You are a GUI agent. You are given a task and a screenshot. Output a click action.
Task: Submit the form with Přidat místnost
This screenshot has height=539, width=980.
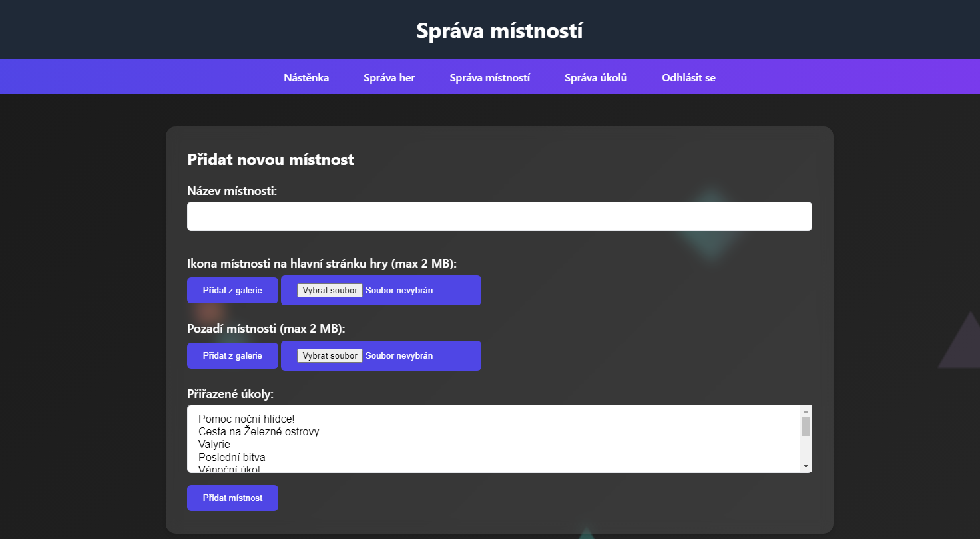(x=232, y=498)
